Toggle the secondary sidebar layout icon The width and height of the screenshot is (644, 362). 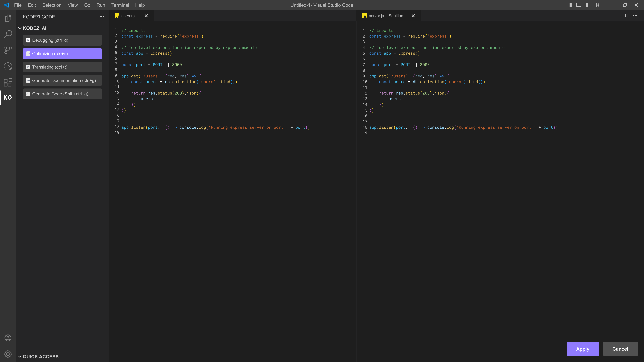click(x=585, y=5)
